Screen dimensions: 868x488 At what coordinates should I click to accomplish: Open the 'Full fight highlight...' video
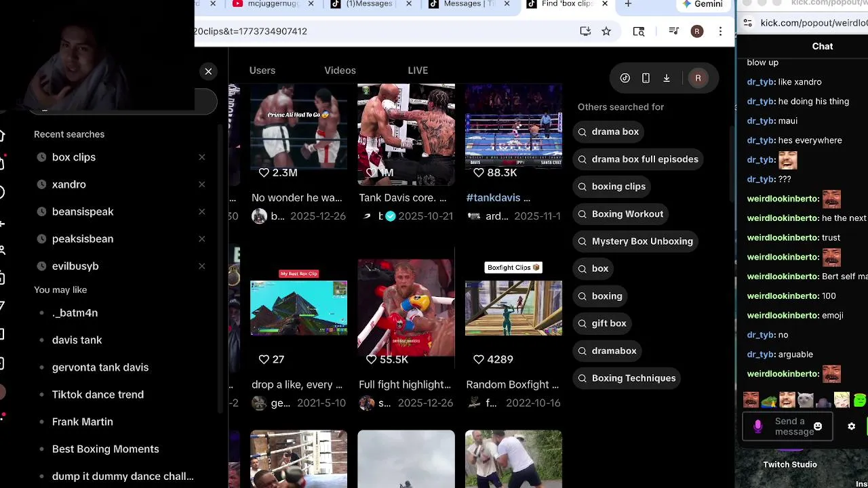point(406,308)
